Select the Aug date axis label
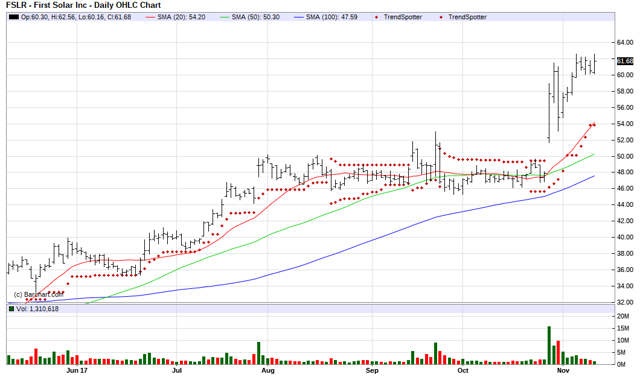Screen dimensions: 640x389 (x=268, y=371)
